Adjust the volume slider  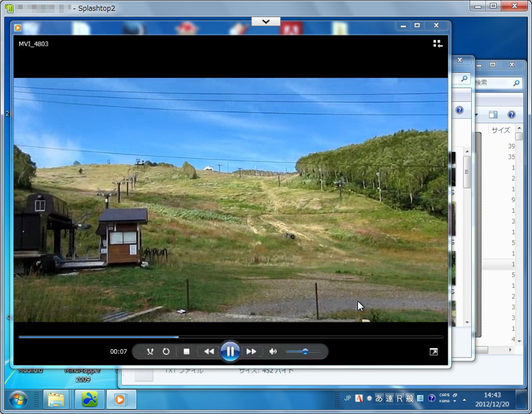coord(304,351)
